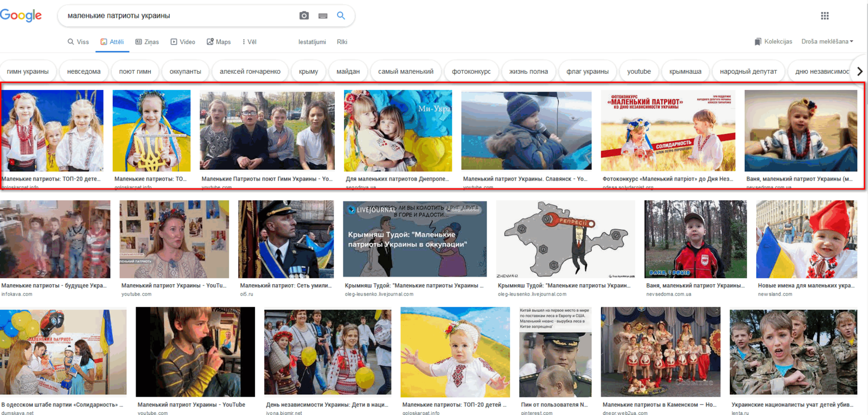868x415 pixels.
Task: Switch to the Video tab
Action: 183,42
